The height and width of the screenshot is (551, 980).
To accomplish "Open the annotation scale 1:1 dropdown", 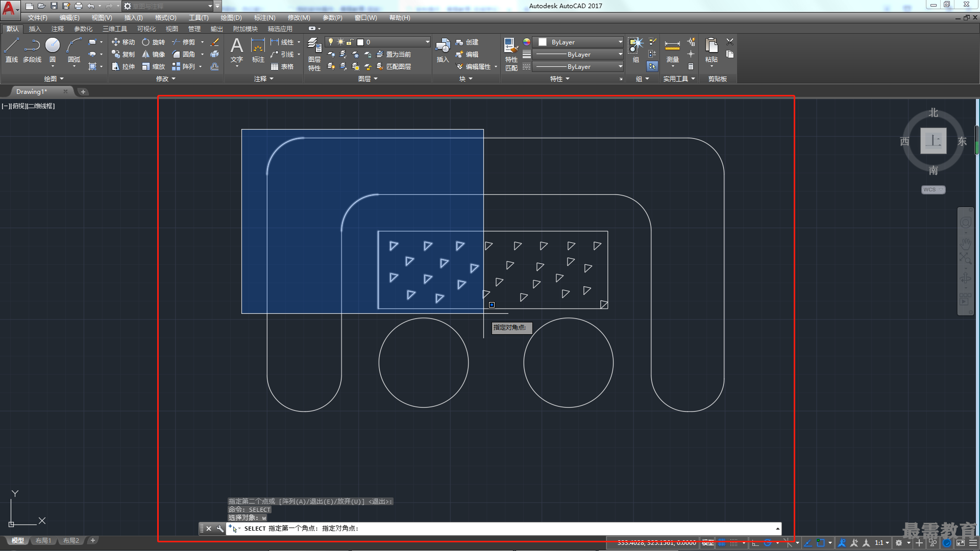I will [x=881, y=543].
